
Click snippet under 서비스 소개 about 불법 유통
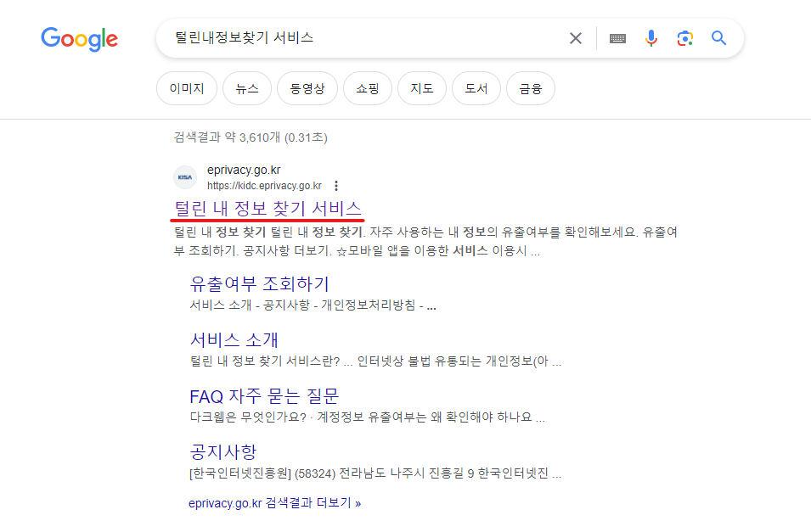tap(375, 361)
